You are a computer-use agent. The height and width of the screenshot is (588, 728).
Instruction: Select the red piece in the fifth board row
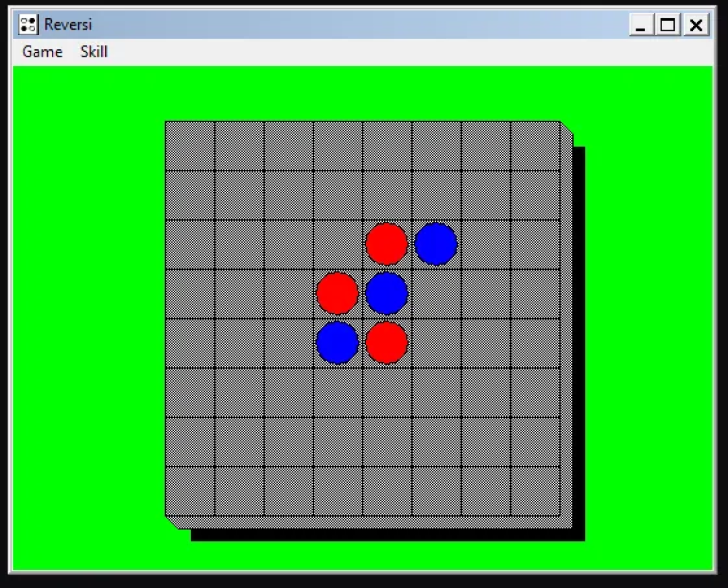387,343
